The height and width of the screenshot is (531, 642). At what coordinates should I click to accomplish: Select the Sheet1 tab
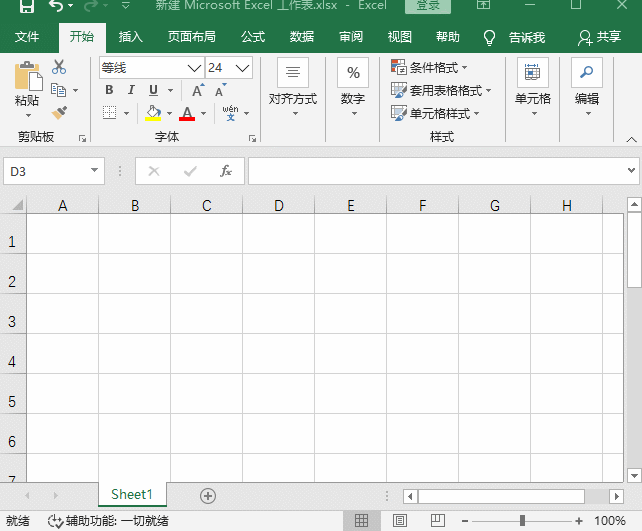(x=132, y=495)
